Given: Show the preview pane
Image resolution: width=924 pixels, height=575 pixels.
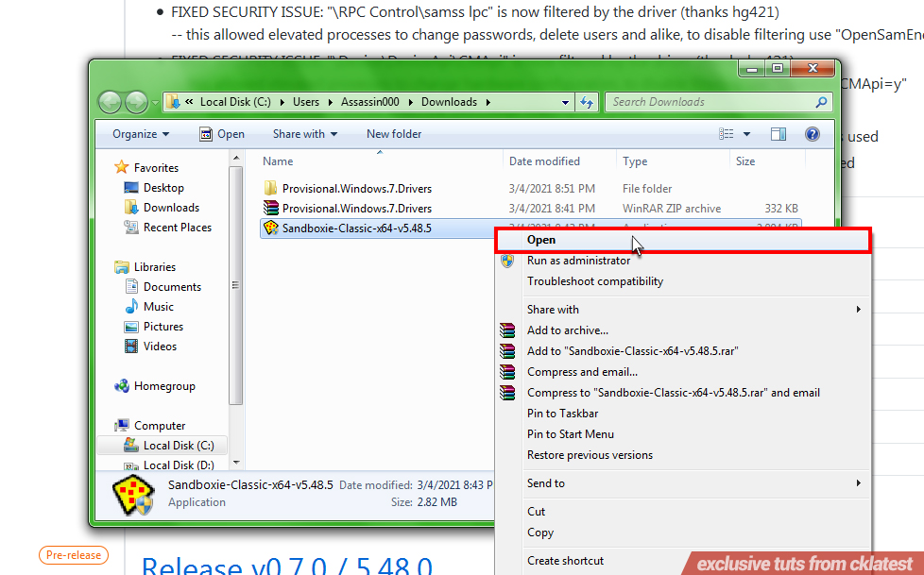Looking at the screenshot, I should point(778,134).
